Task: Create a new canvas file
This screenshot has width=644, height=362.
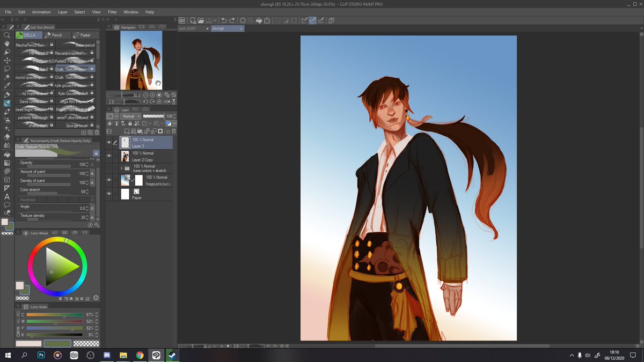Action: [193, 20]
